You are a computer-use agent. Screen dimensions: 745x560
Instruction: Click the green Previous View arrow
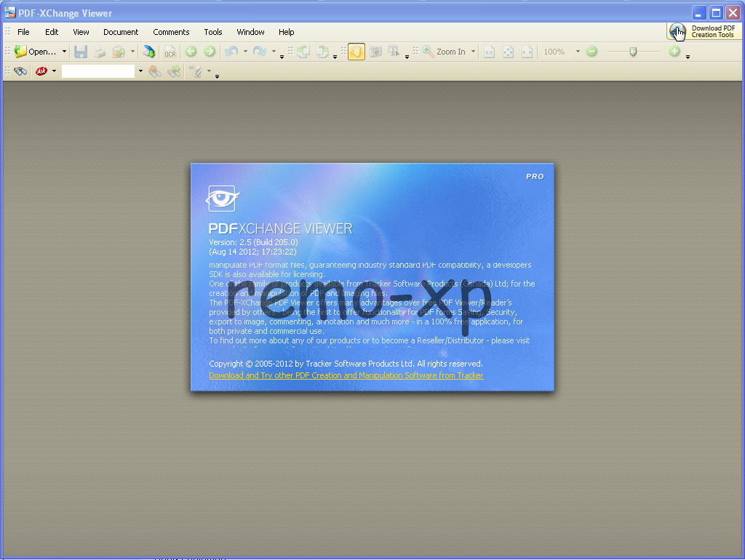click(191, 52)
